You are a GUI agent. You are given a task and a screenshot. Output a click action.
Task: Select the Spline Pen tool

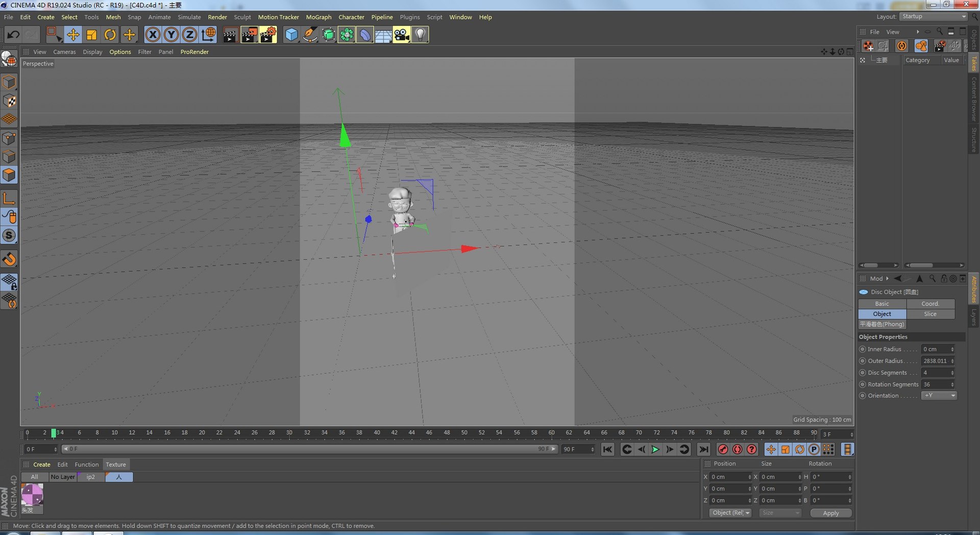pos(310,35)
